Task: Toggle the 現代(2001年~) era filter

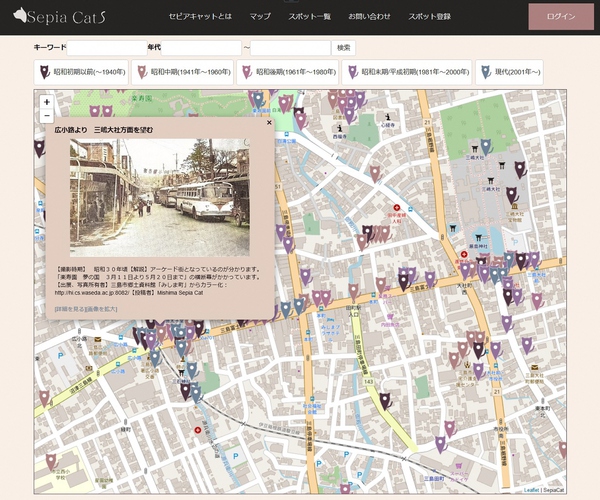Action: click(509, 72)
